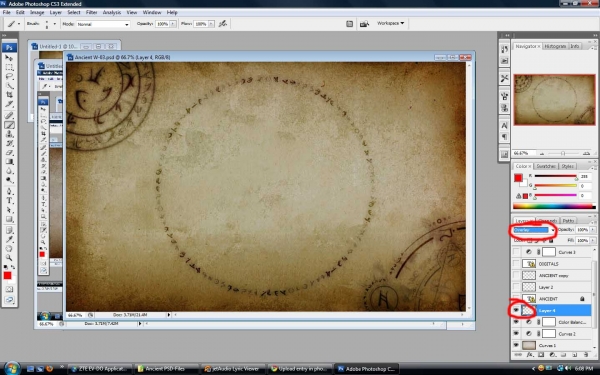
Task: Open the Brush preset picker arrow
Action: 54,24
